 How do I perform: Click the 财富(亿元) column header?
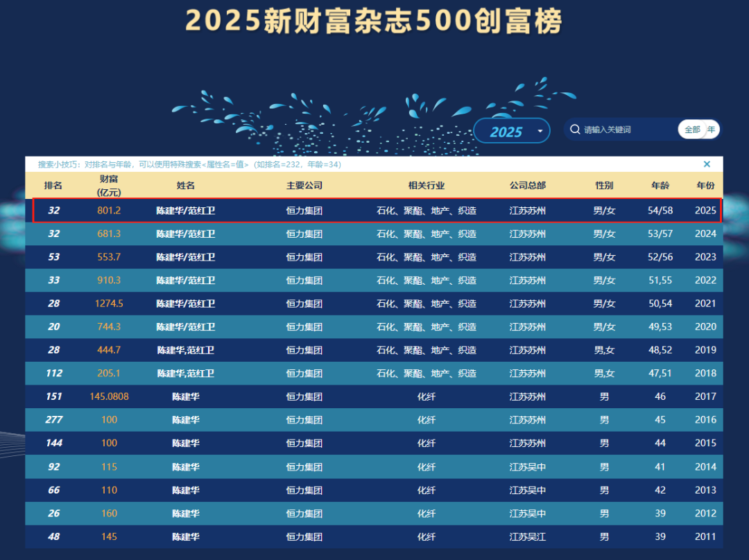pyautogui.click(x=109, y=185)
